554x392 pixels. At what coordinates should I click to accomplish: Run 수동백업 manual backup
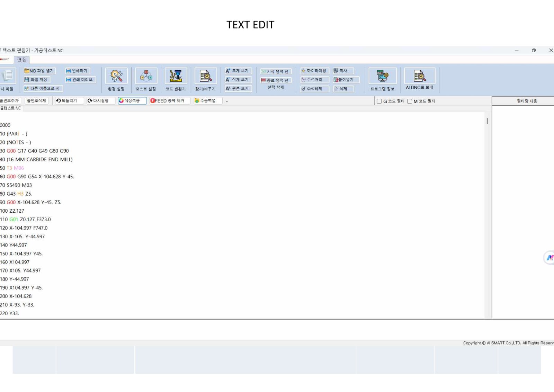pyautogui.click(x=207, y=101)
